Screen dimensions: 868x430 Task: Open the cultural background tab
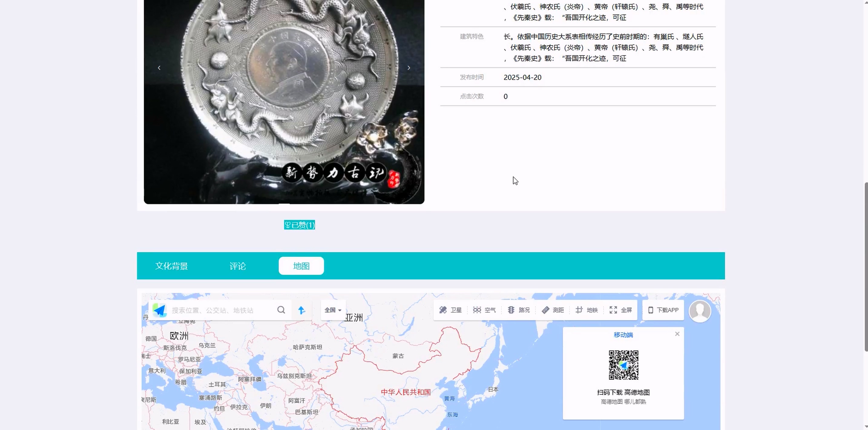tap(172, 266)
